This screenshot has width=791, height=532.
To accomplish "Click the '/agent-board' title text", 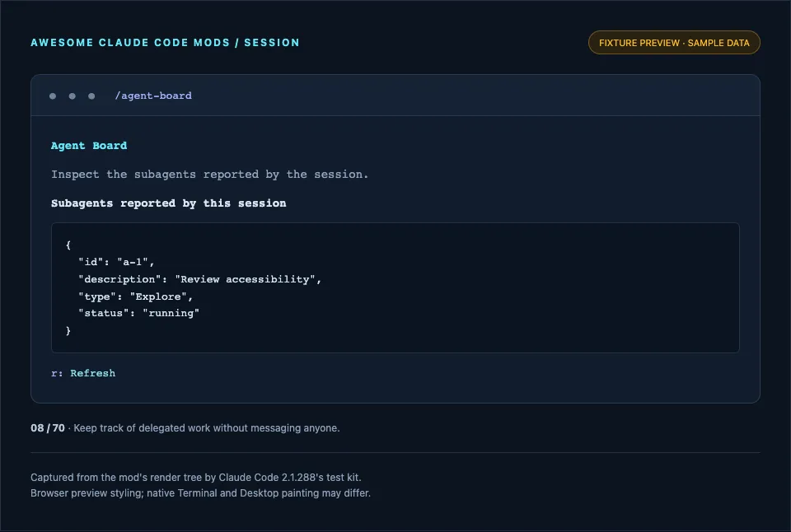I will click(153, 96).
